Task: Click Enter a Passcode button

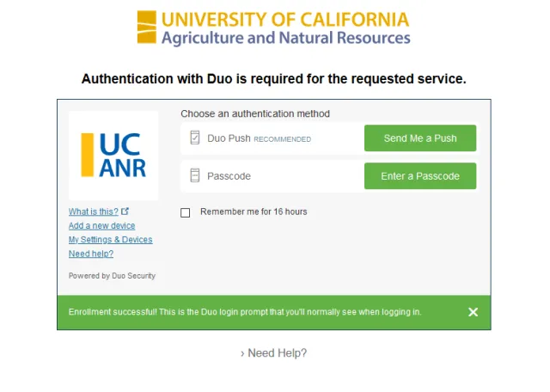Action: point(420,176)
